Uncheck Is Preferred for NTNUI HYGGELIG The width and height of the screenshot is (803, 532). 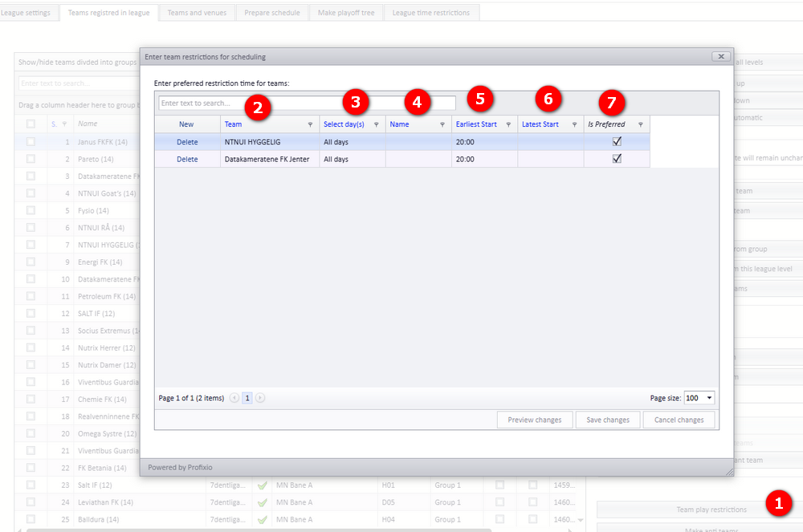[617, 142]
